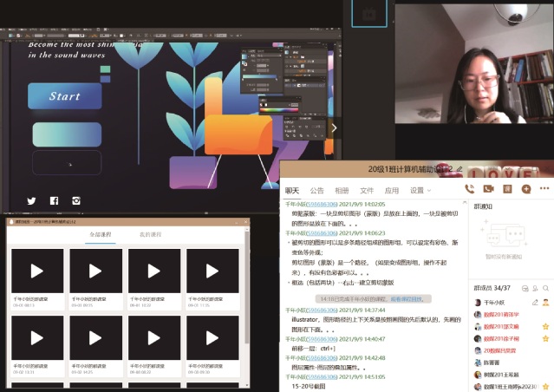Select the 我的课程 tab

pyautogui.click(x=151, y=235)
